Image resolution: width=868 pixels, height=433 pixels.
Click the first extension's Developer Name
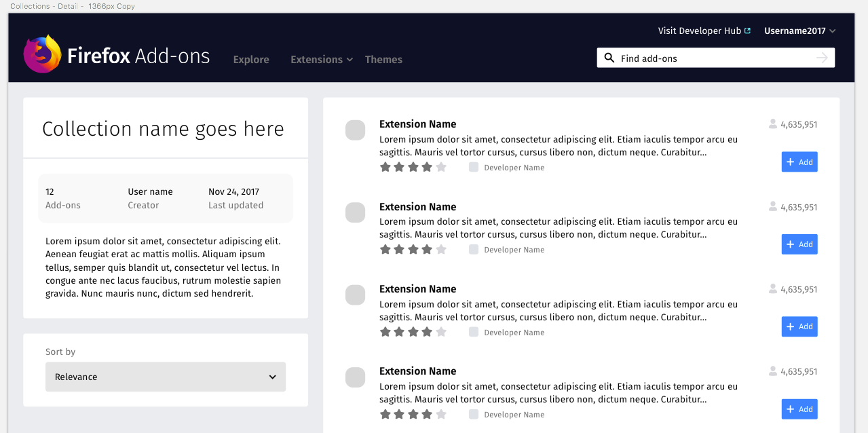tap(514, 168)
